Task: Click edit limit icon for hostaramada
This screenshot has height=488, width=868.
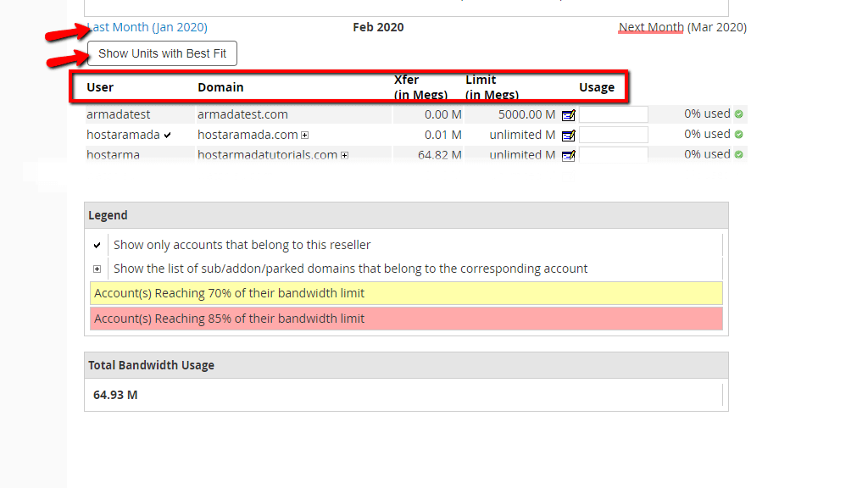Action: pos(568,136)
